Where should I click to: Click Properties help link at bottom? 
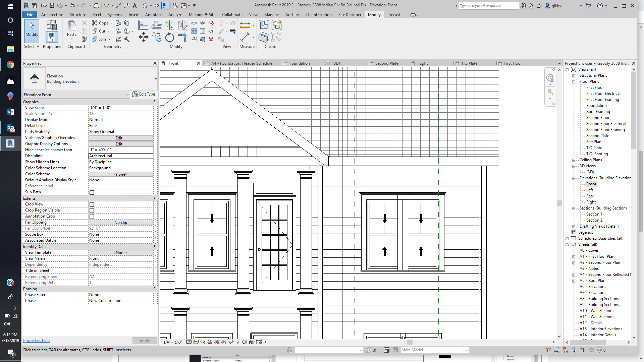pos(36,340)
